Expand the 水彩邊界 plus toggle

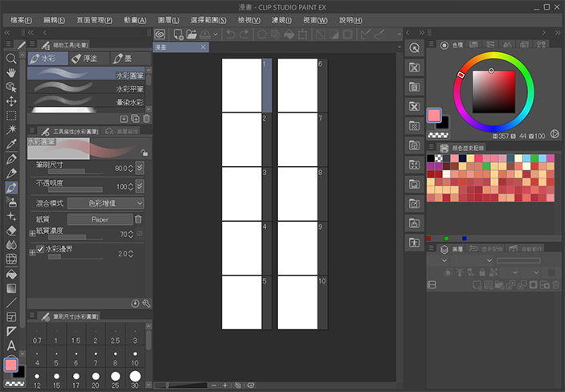pos(32,252)
